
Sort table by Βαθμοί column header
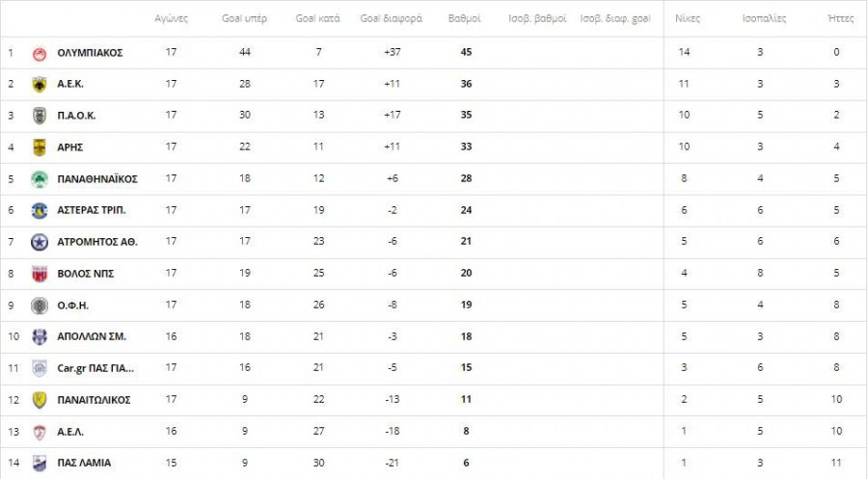pyautogui.click(x=466, y=18)
